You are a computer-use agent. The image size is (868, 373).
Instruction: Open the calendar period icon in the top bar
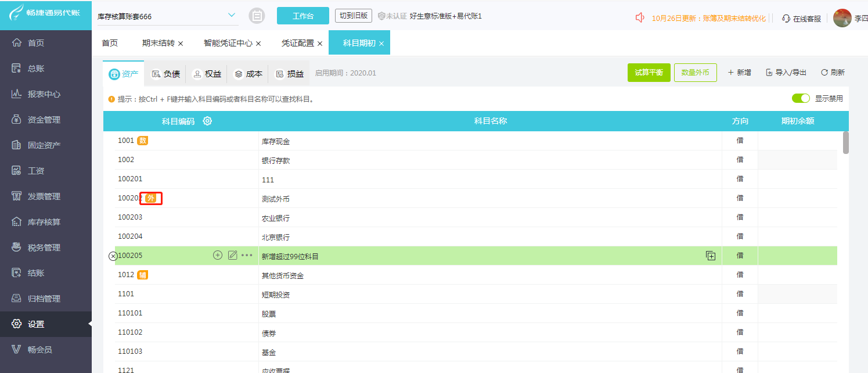tap(257, 16)
